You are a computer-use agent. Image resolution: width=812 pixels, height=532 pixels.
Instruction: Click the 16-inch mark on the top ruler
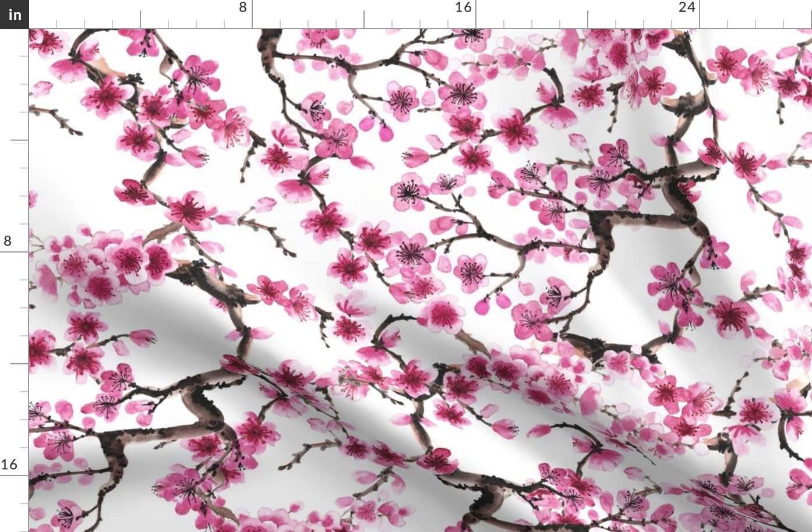coord(463,8)
